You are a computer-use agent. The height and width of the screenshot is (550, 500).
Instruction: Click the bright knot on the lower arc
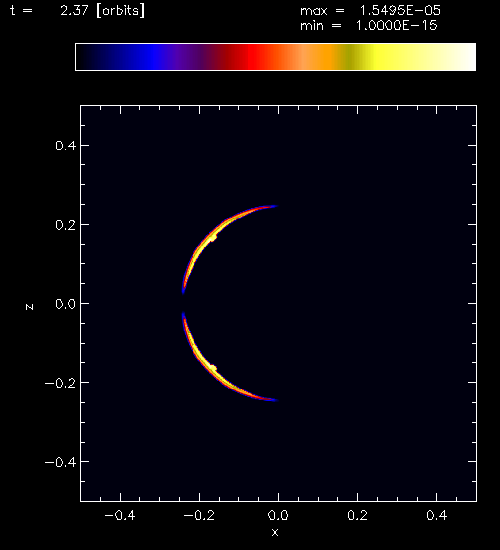click(x=213, y=368)
